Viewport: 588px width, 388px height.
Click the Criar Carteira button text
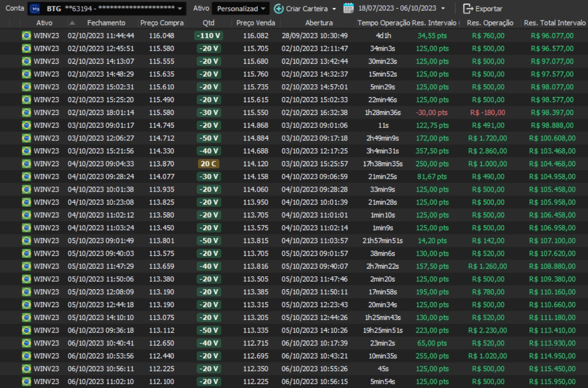tap(307, 9)
